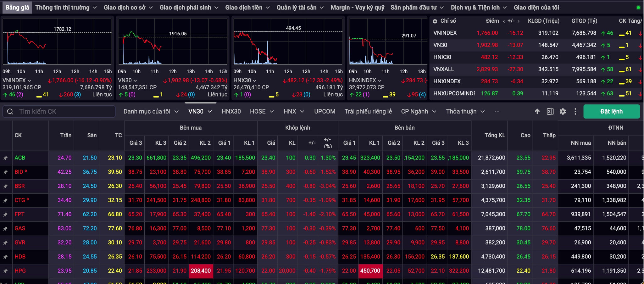
Task: Expand the CP Ngành dropdown
Action: pyautogui.click(x=419, y=111)
